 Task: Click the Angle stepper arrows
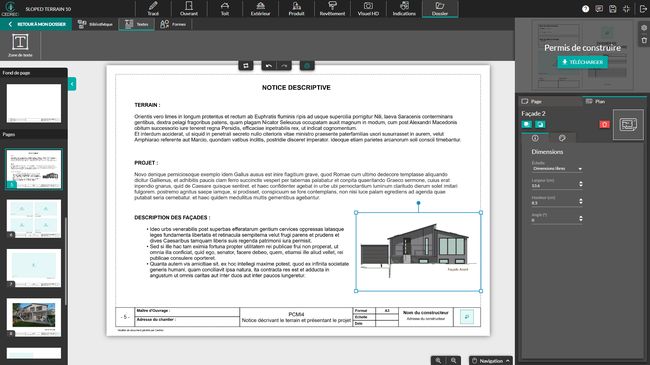point(580,219)
